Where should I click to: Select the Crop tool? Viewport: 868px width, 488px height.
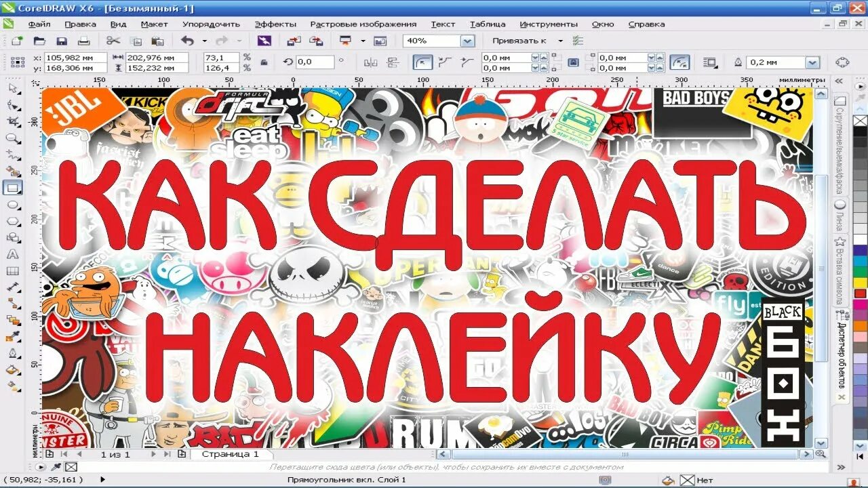(x=13, y=122)
